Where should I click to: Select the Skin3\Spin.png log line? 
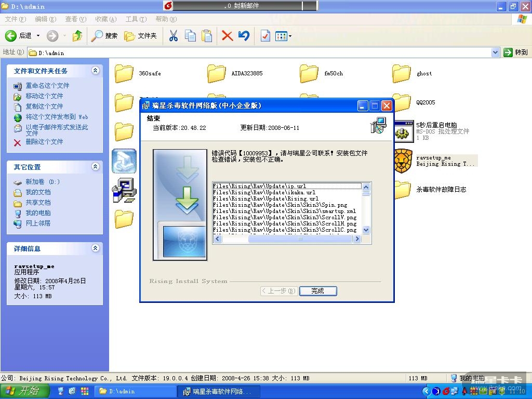pos(280,205)
